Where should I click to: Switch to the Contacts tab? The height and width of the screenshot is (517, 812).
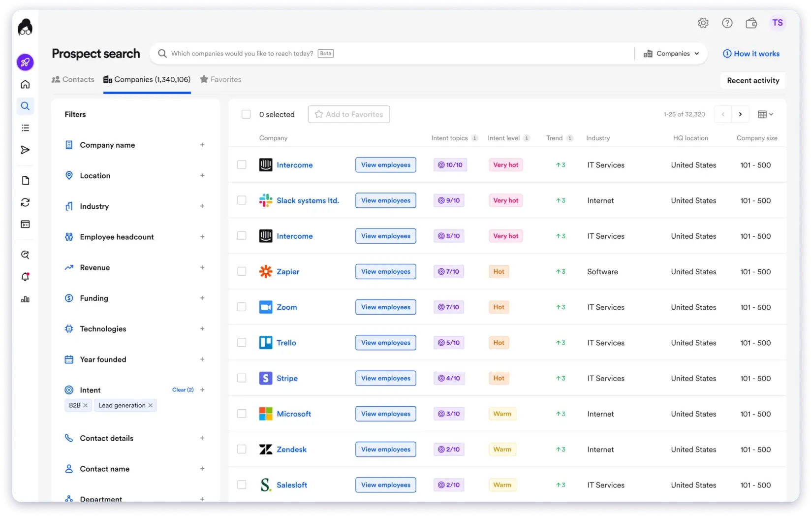73,79
